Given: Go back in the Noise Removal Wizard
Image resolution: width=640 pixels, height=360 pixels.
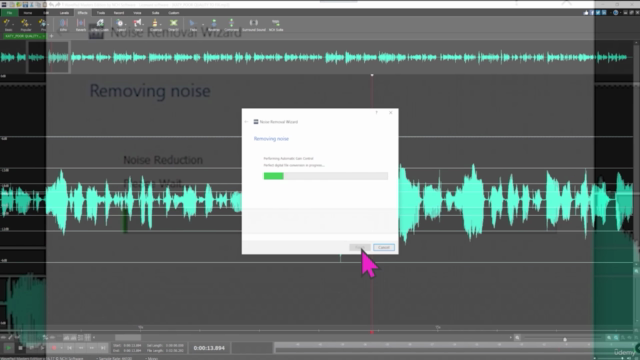Looking at the screenshot, I should coord(246,122).
